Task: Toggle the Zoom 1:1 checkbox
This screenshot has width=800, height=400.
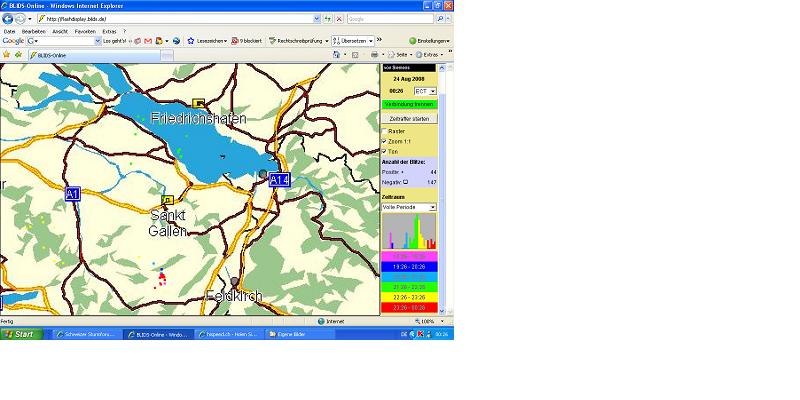Action: (385, 141)
